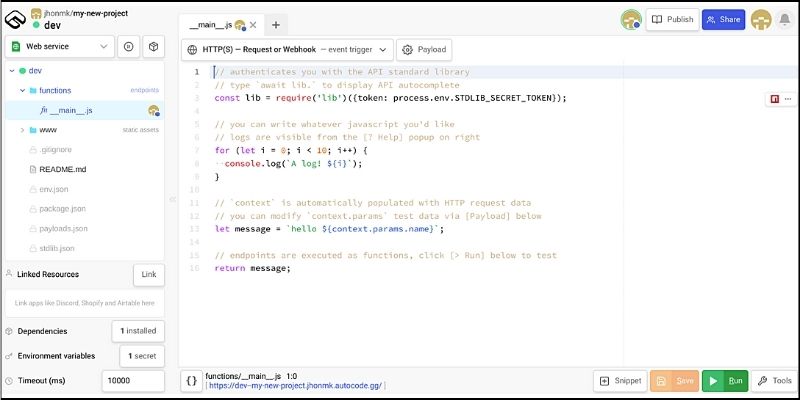
Task: Open the three dots menu in editor widget
Action: (x=788, y=99)
